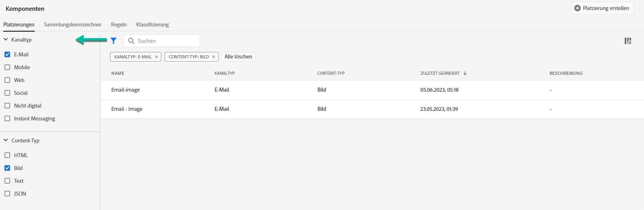Switch to the Sammlungskennzeichner tab
The image size is (644, 210).
pyautogui.click(x=72, y=24)
